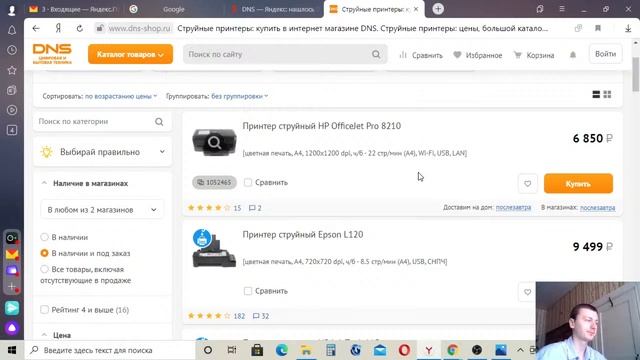The image size is (640, 360).
Task: Open the 2 comments for HP OfficeJet
Action: pyautogui.click(x=256, y=208)
